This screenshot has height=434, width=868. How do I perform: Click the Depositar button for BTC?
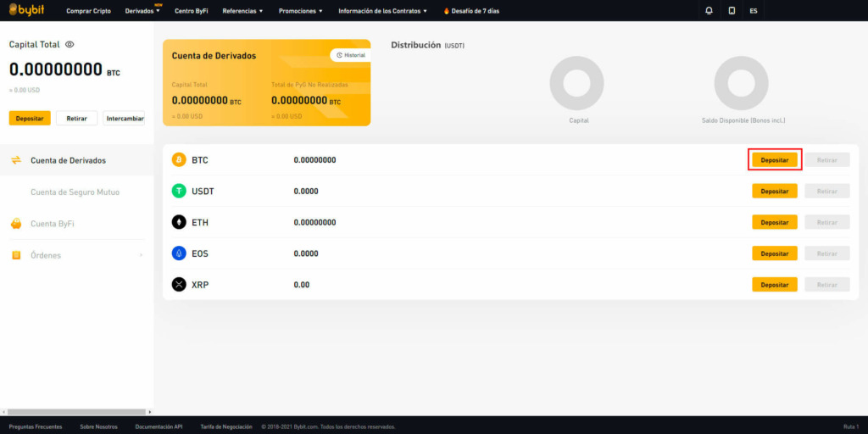pos(774,159)
